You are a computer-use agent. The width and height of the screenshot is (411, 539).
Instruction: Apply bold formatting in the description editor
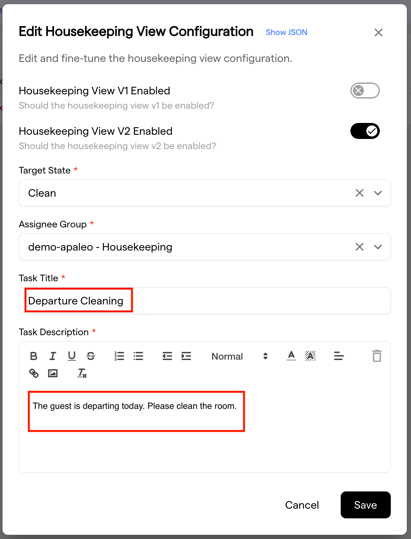[x=34, y=356]
